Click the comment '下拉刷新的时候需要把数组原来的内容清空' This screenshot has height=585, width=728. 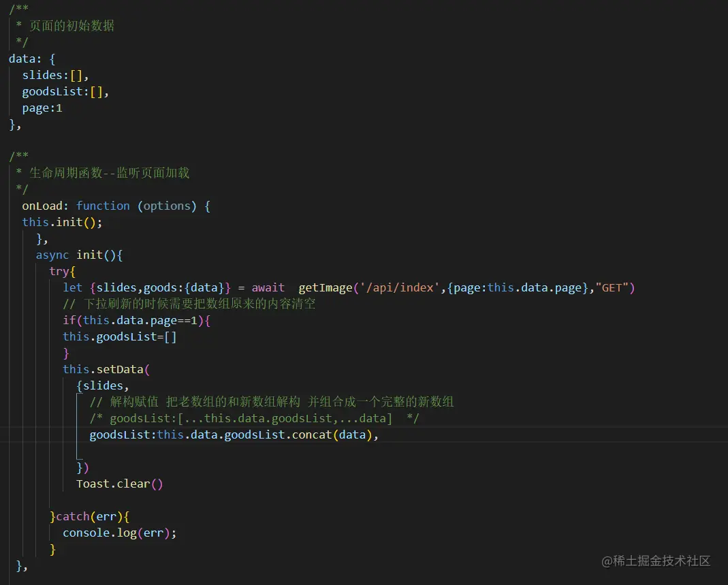[199, 304]
